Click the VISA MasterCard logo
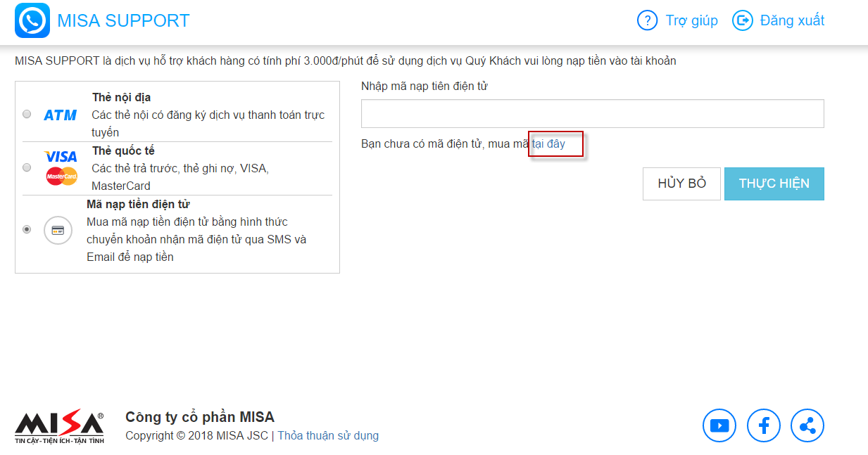This screenshot has width=868, height=455. click(x=61, y=167)
